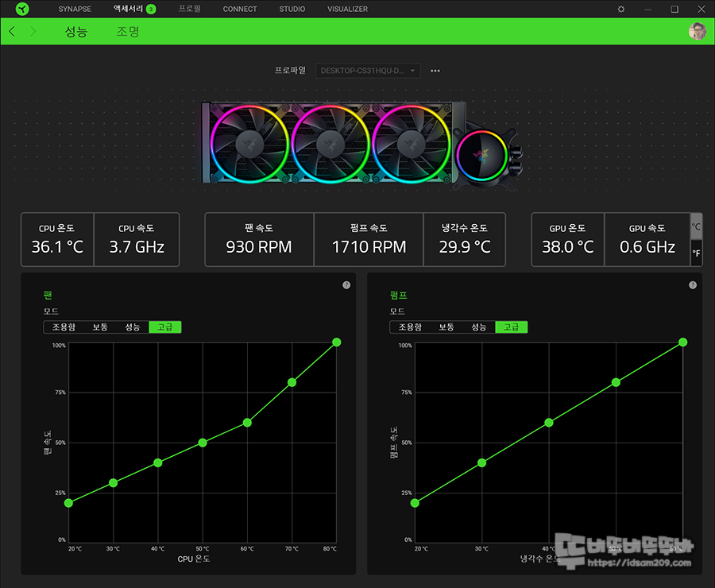Maximize the Synapse window
This screenshot has width=715, height=588.
click(x=674, y=9)
